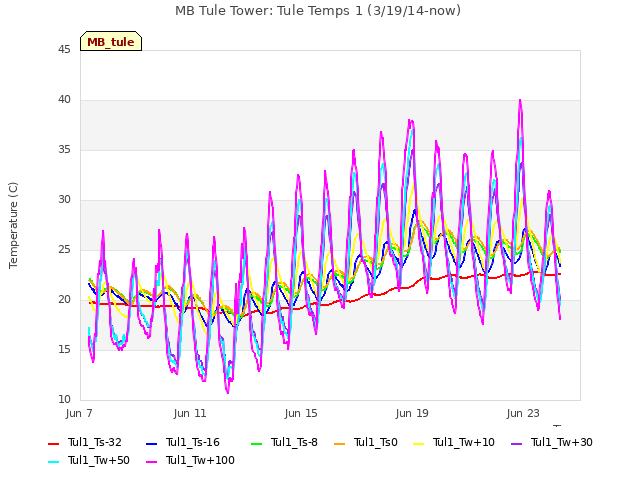640x480 pixels.
Task: Click the yellow Tul1_Tw+10 color swatch
Action: (419, 443)
